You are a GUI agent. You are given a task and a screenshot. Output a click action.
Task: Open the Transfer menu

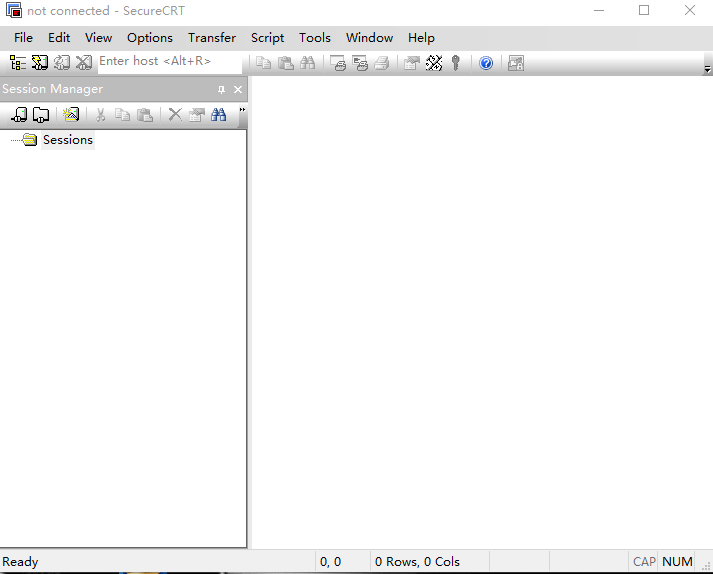click(x=212, y=38)
